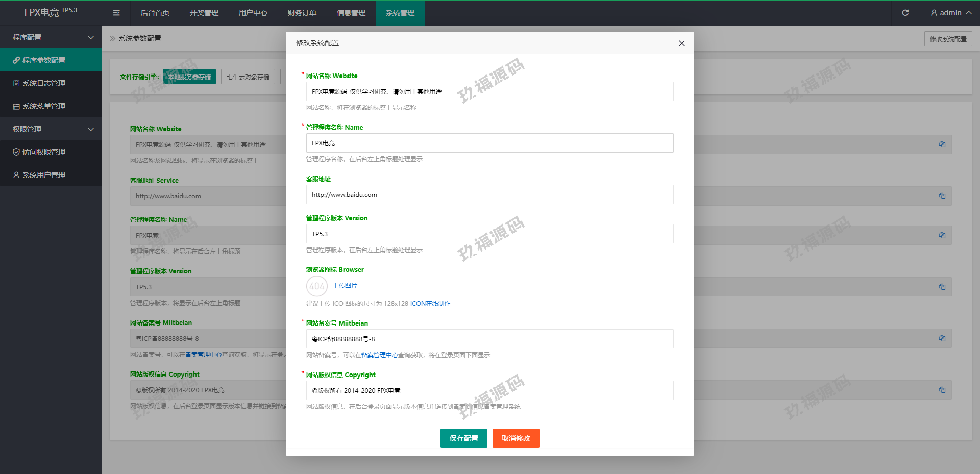Click copy icon in 管理程序版本 row
980x474 pixels.
pyautogui.click(x=942, y=287)
